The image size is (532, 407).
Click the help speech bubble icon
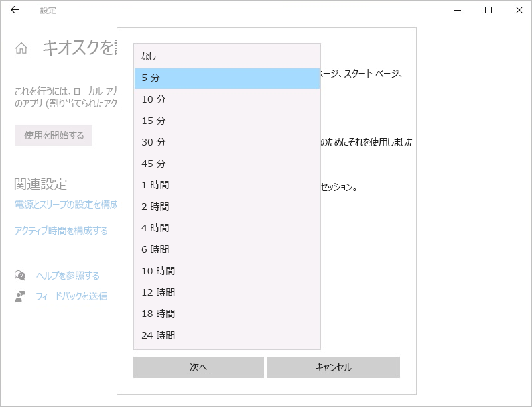click(21, 276)
